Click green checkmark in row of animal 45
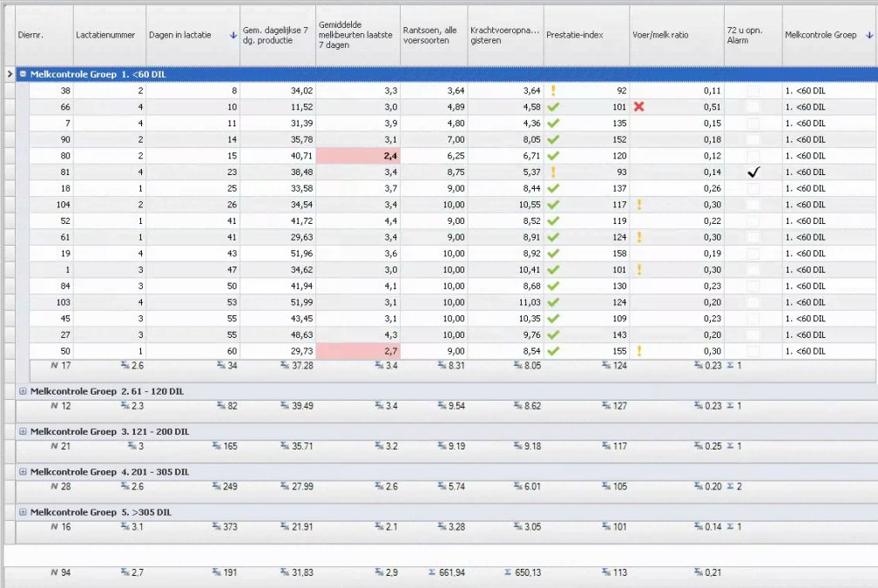 pos(553,318)
